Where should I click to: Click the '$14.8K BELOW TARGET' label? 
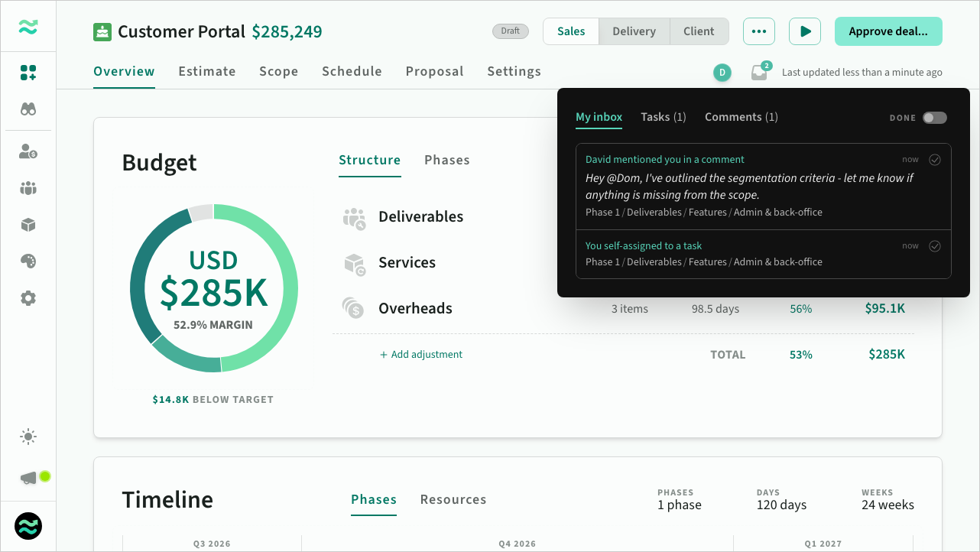click(213, 400)
